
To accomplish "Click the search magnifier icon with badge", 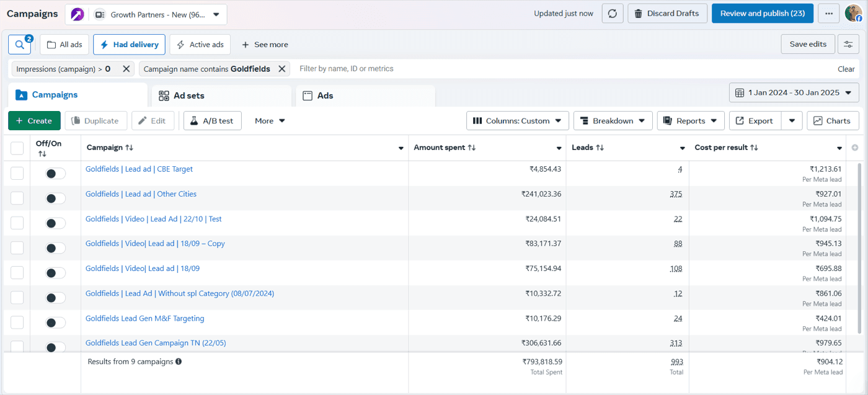I will (x=20, y=45).
